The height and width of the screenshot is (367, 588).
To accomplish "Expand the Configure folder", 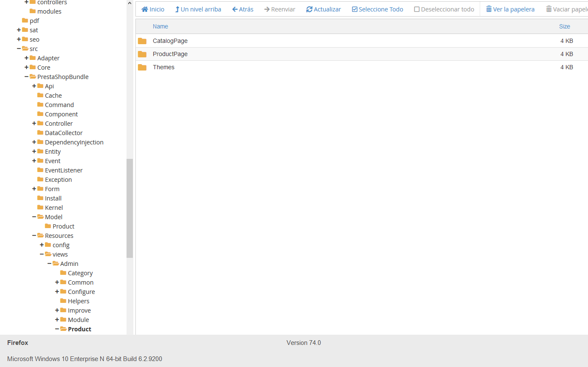I will pos(57,291).
